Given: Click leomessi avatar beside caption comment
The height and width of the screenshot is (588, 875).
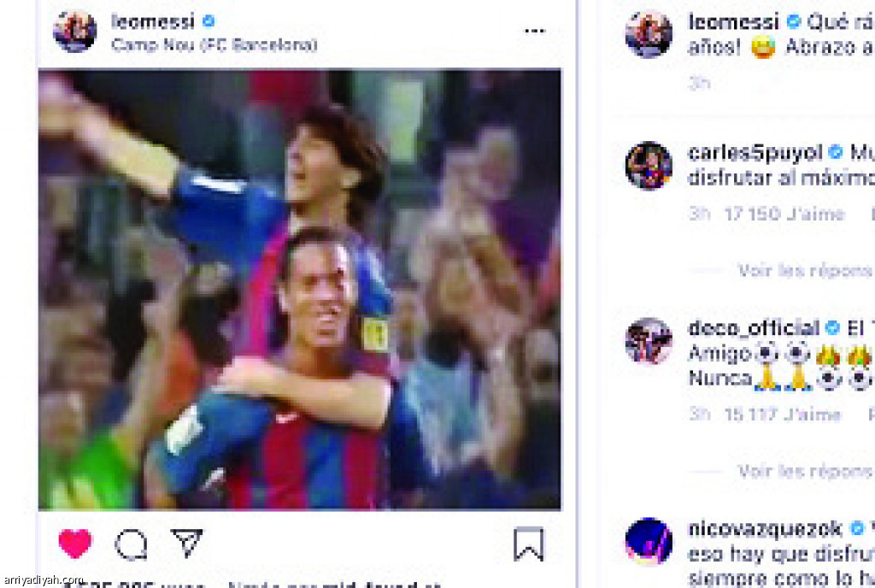Looking at the screenshot, I should click(649, 33).
